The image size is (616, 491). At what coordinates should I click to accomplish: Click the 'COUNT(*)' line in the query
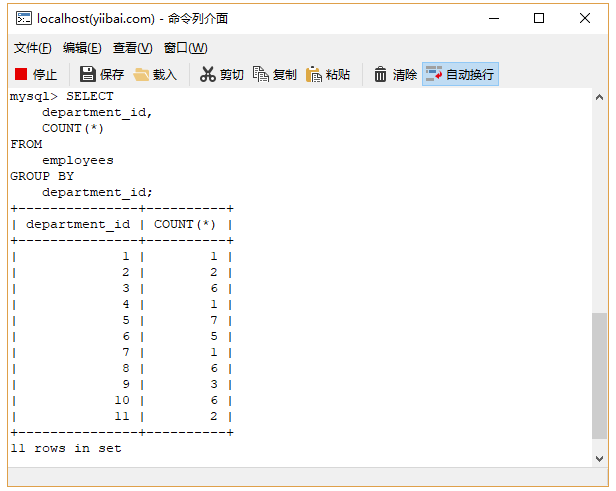coord(73,128)
